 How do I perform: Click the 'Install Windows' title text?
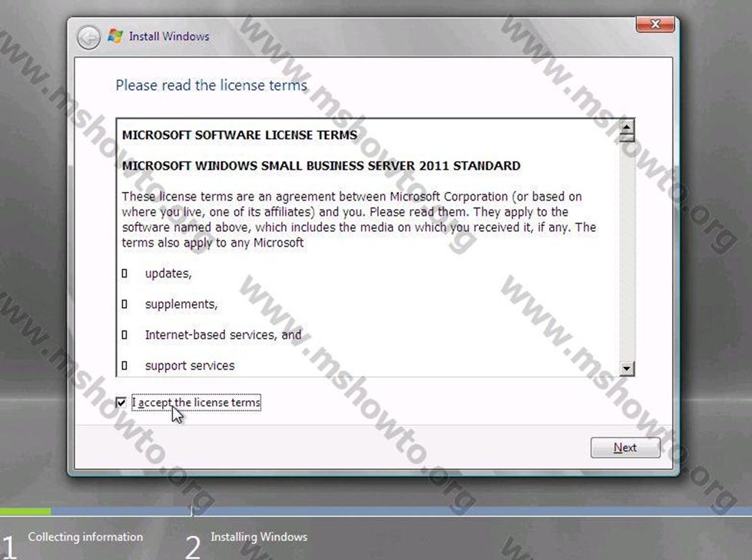(169, 36)
